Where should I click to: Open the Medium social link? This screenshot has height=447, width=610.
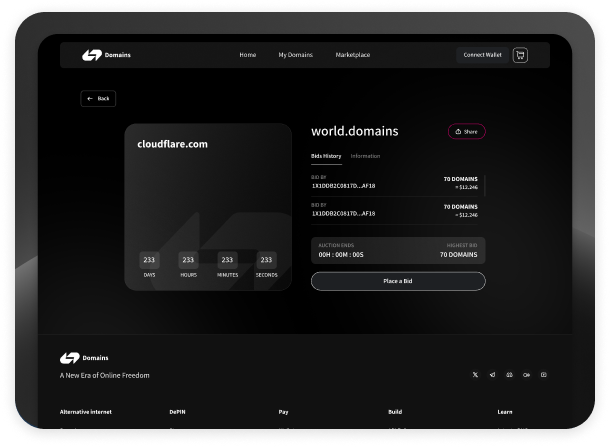(526, 375)
